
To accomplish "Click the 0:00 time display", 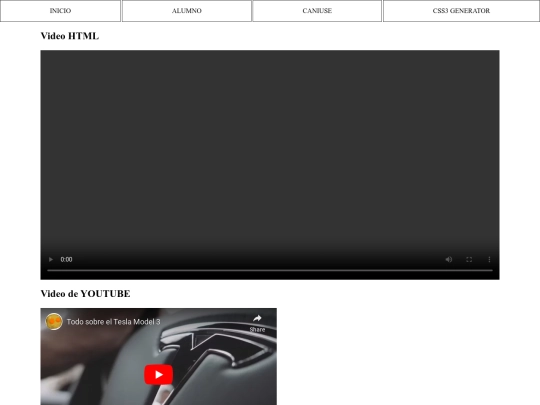I will (x=66, y=259).
